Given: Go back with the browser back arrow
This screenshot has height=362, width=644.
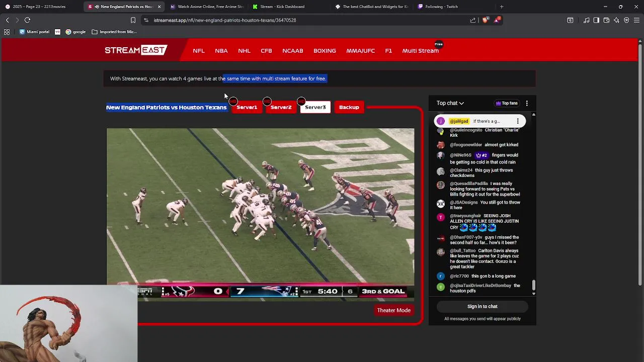Looking at the screenshot, I should [x=7, y=20].
